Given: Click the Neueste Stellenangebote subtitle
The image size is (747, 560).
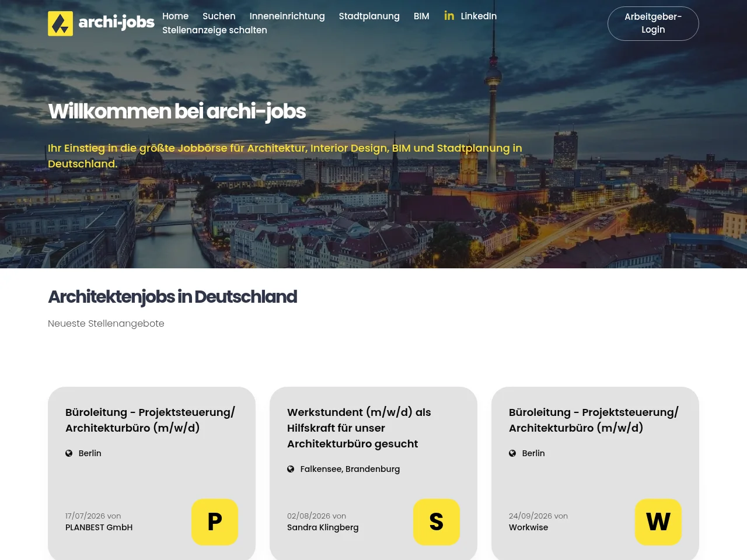Looking at the screenshot, I should tap(106, 323).
